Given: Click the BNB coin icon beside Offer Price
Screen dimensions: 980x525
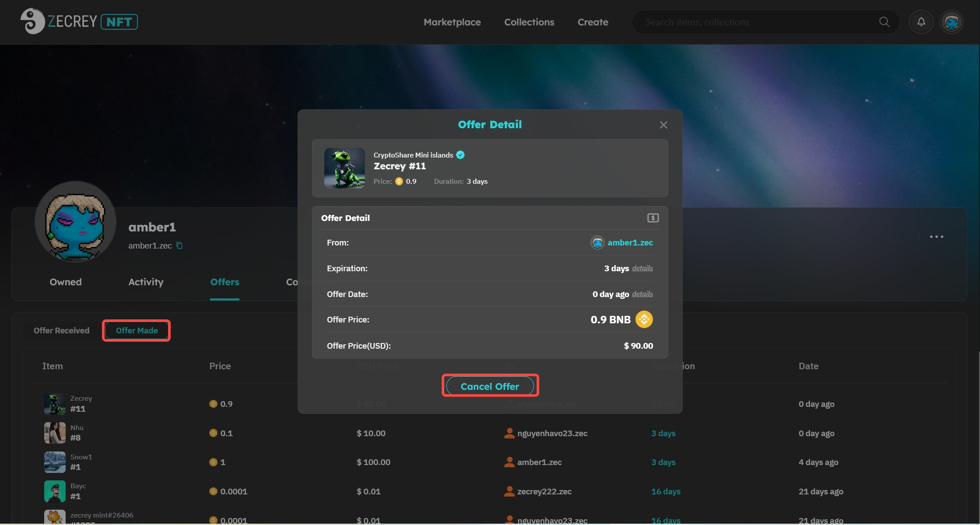Looking at the screenshot, I should [644, 319].
